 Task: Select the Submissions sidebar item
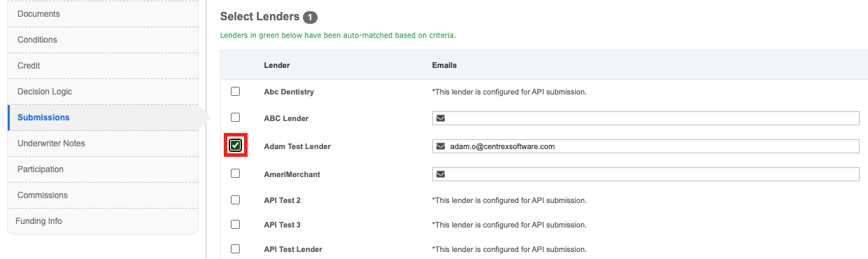[103, 118]
